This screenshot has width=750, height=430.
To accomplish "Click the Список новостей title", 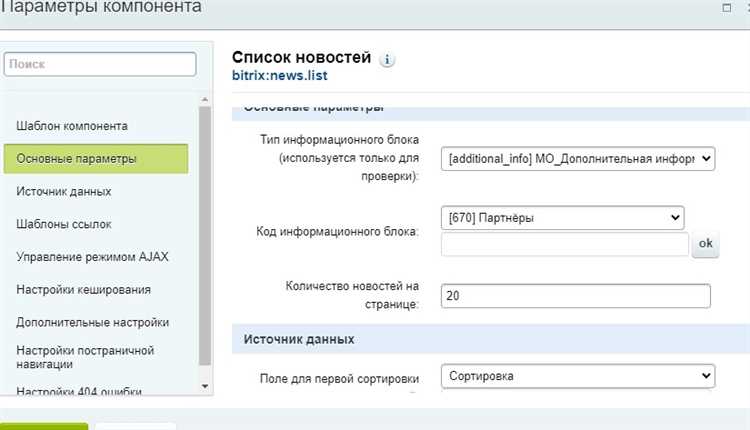I will point(301,57).
